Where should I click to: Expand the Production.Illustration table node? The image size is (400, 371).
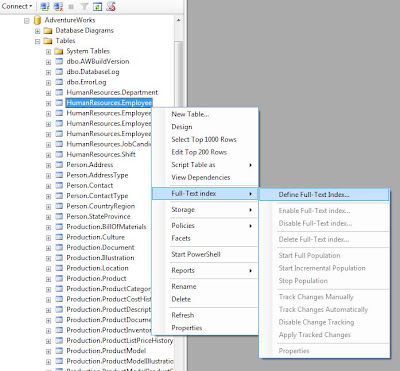pyautogui.click(x=48, y=258)
